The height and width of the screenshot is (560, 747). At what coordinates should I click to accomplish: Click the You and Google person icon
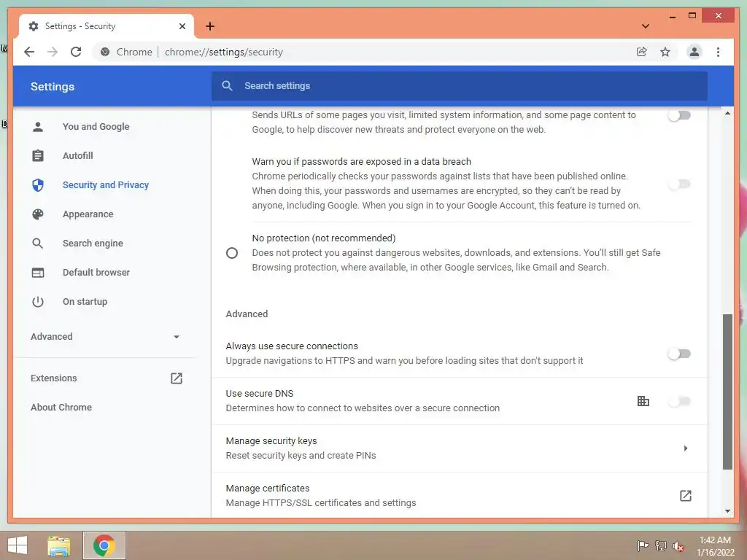click(x=38, y=127)
